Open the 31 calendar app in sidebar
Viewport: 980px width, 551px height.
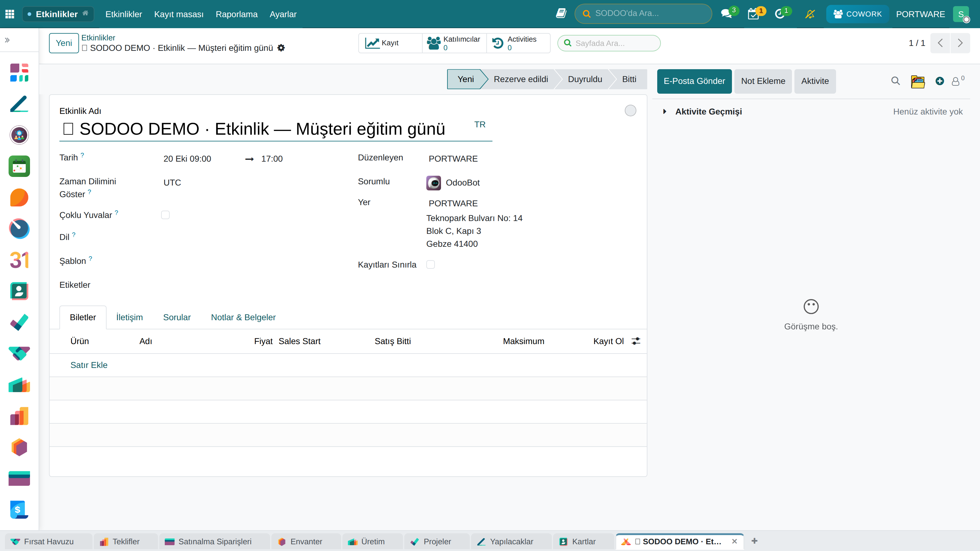tap(19, 260)
